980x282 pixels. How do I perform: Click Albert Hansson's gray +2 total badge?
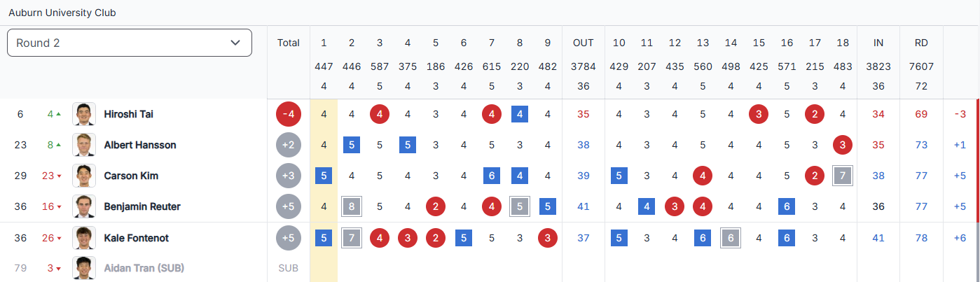point(289,145)
